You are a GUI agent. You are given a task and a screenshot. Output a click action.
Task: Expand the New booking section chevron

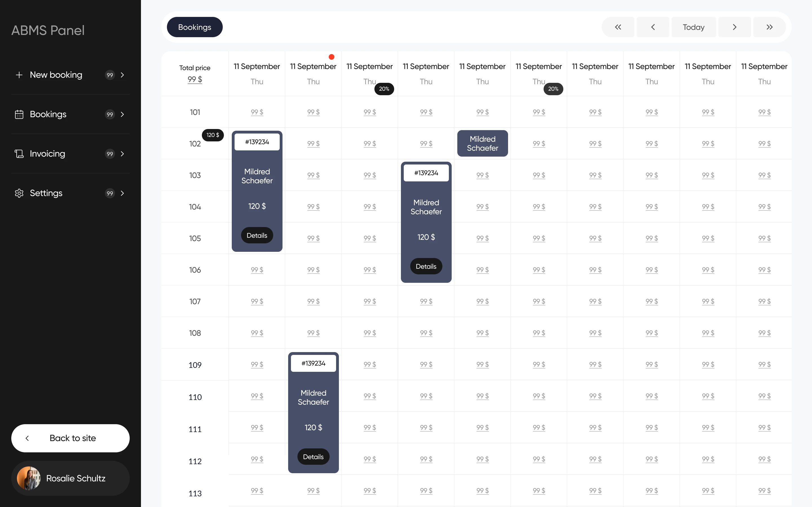click(x=122, y=75)
